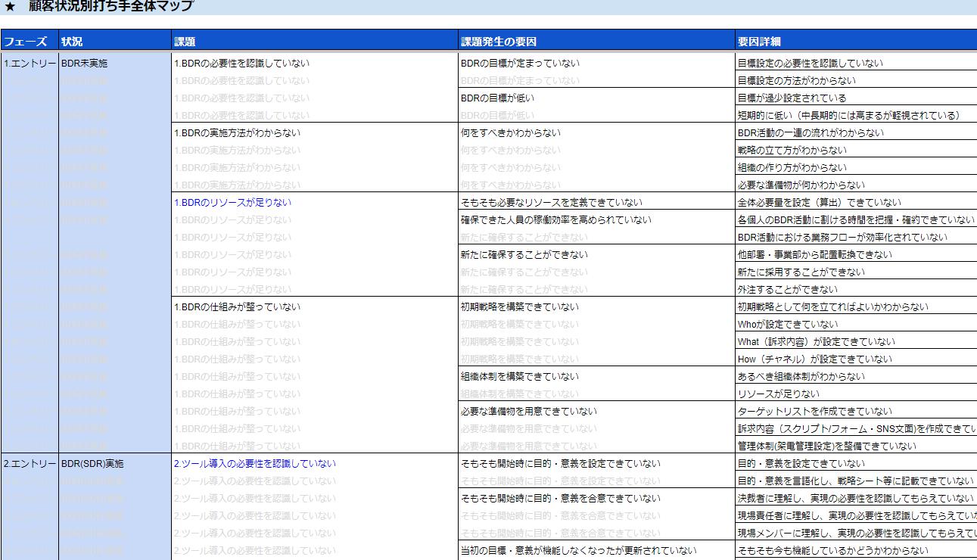
Task: Click cell starting 訴求内容（スクリプト/フォーム・SNS文面)
Action: (x=856, y=429)
